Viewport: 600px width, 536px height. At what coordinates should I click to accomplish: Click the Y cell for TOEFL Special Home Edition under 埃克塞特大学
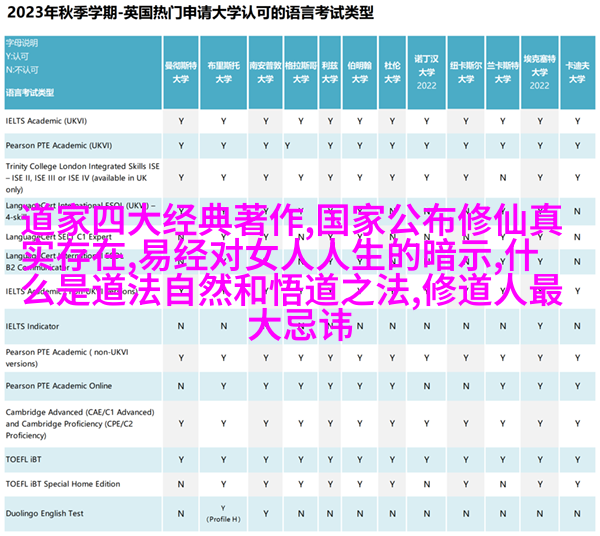point(540,484)
